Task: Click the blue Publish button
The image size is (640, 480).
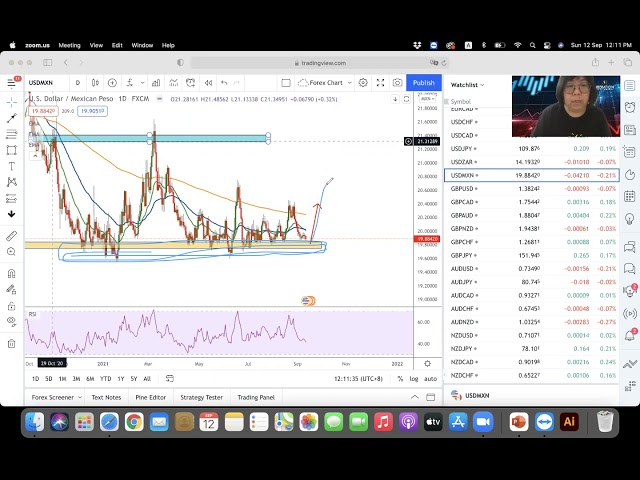Action: point(423,83)
